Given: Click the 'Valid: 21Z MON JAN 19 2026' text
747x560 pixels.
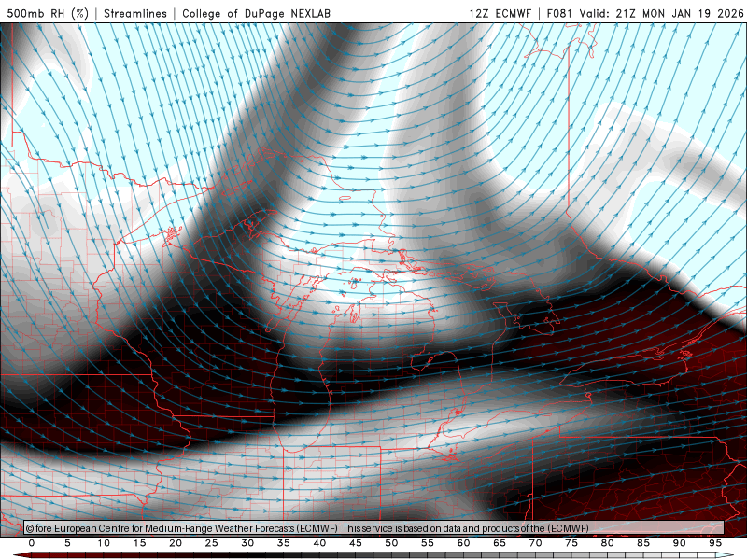Looking at the screenshot, I should (661, 13).
